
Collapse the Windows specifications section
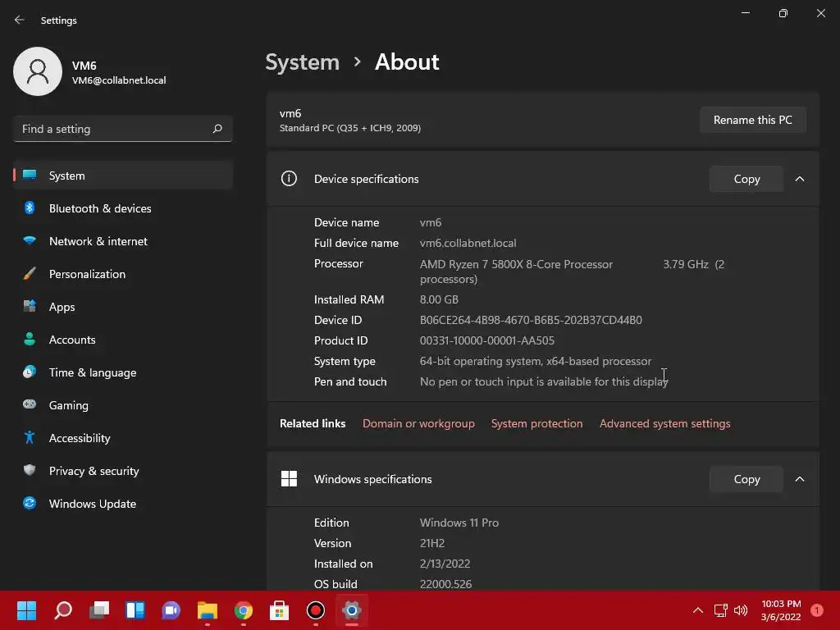pos(799,479)
